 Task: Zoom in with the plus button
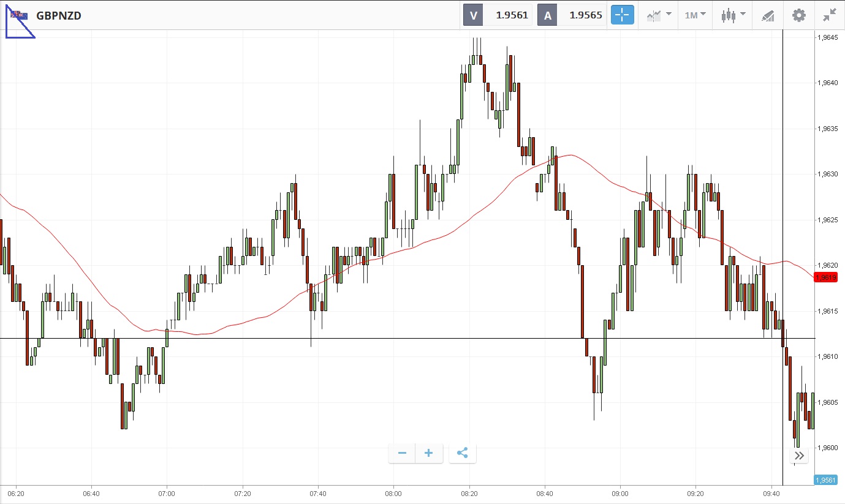click(x=429, y=453)
